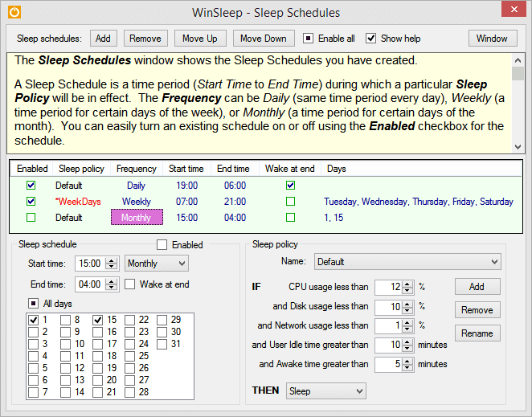
Task: Click the Disk usage spinner arrows
Action: (x=407, y=307)
